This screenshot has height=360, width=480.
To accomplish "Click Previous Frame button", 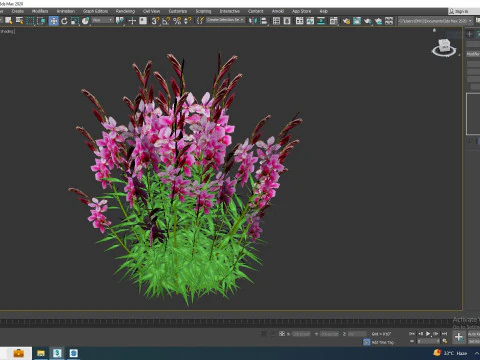I will [x=420, y=333].
